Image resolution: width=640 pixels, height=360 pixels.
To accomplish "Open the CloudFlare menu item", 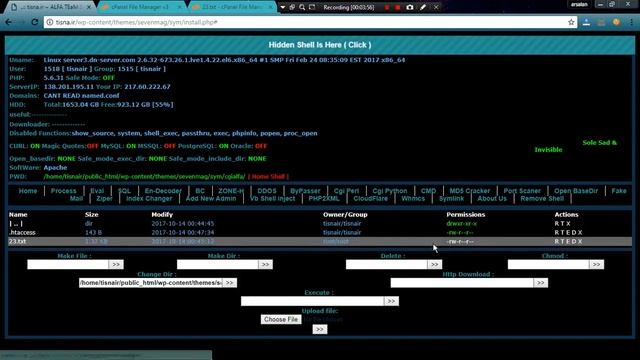I will click(x=371, y=198).
